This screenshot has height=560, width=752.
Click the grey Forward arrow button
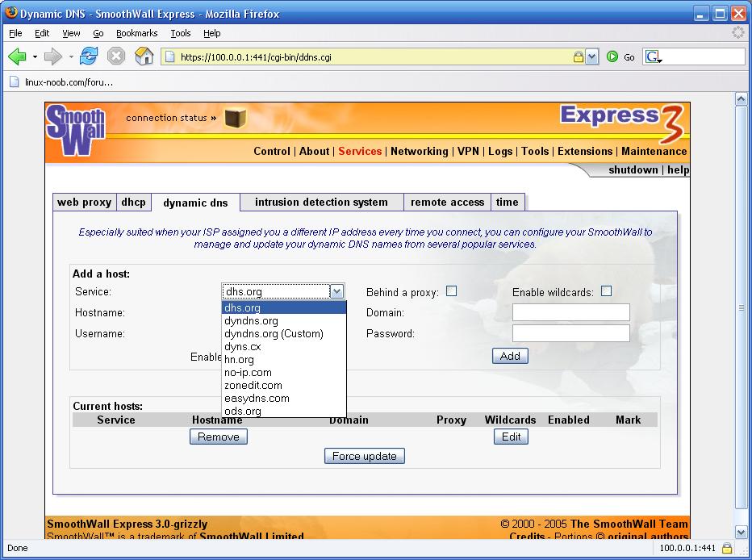(x=52, y=56)
